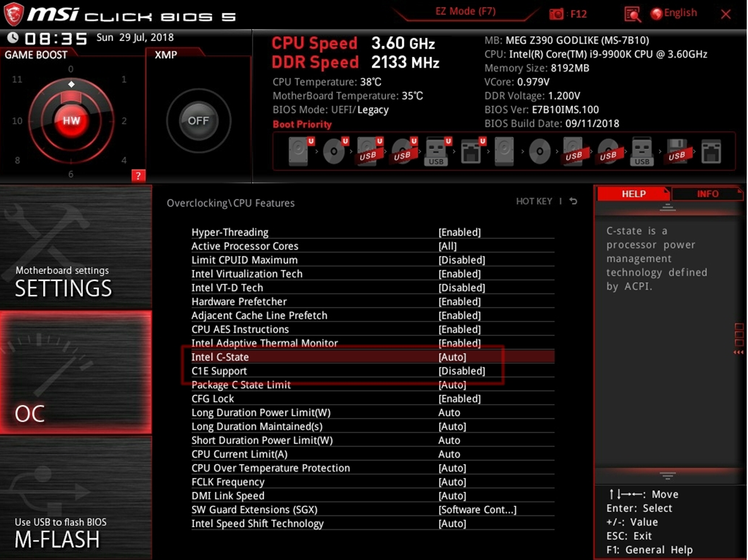Select the USB floppy boot device icon
The height and width of the screenshot is (560, 748).
(x=677, y=152)
